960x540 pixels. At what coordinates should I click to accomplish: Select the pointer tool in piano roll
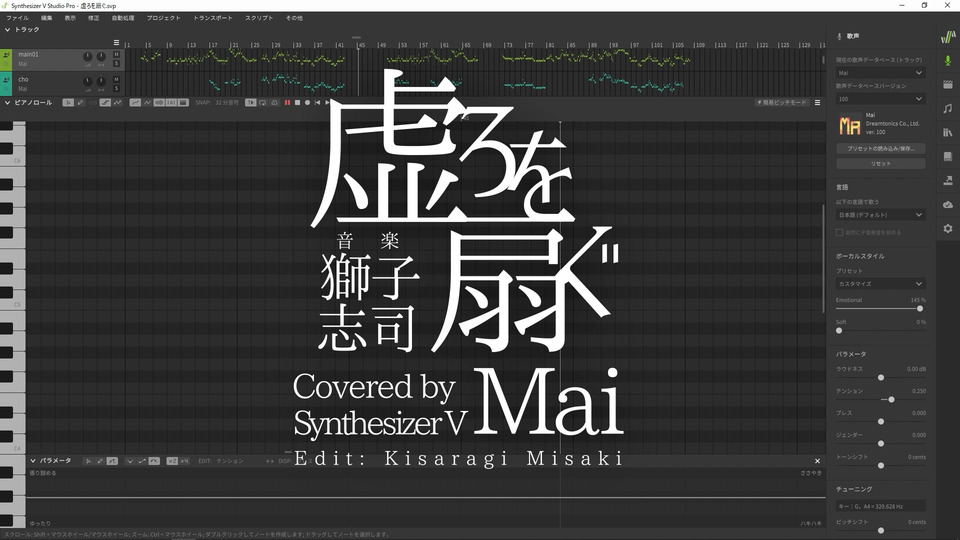point(68,103)
